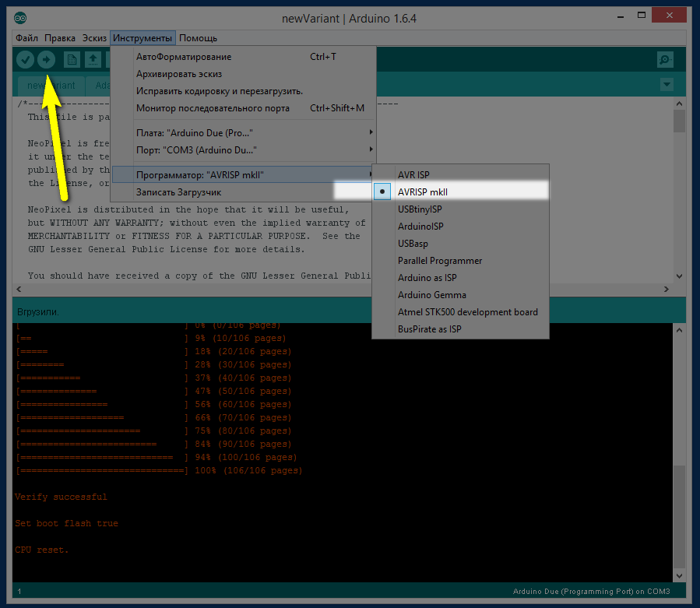Select Arduino Gemma programmer
Viewport: 700px width, 608px height.
460,294
